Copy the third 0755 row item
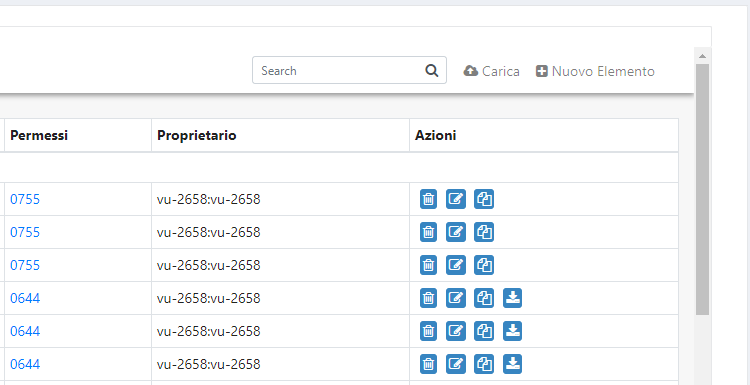 pyautogui.click(x=484, y=265)
